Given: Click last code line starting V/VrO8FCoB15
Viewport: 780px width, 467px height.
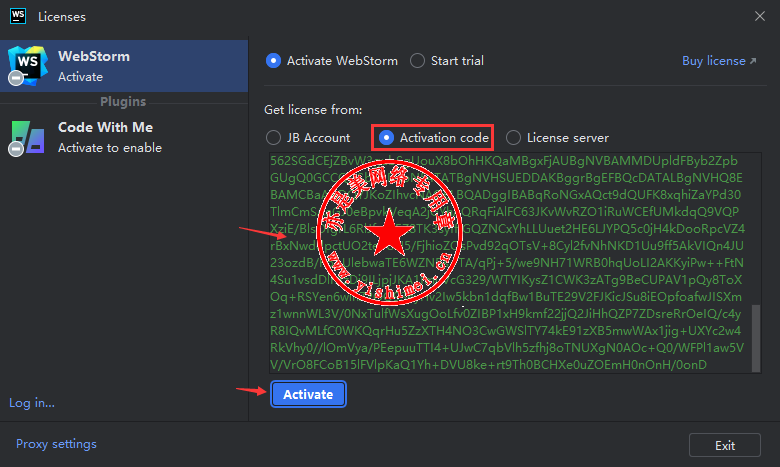Looking at the screenshot, I should point(488,365).
